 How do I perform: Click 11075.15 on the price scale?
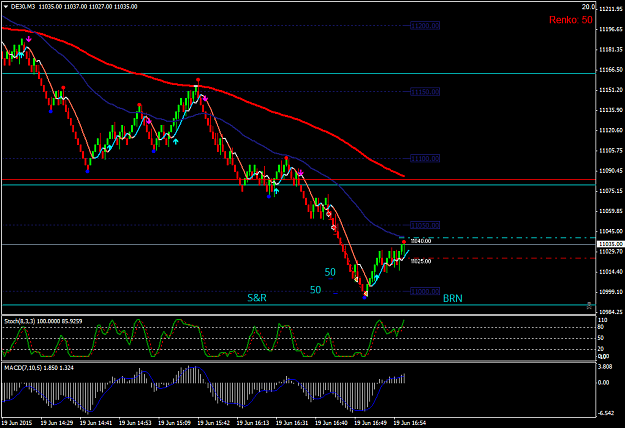click(x=611, y=191)
